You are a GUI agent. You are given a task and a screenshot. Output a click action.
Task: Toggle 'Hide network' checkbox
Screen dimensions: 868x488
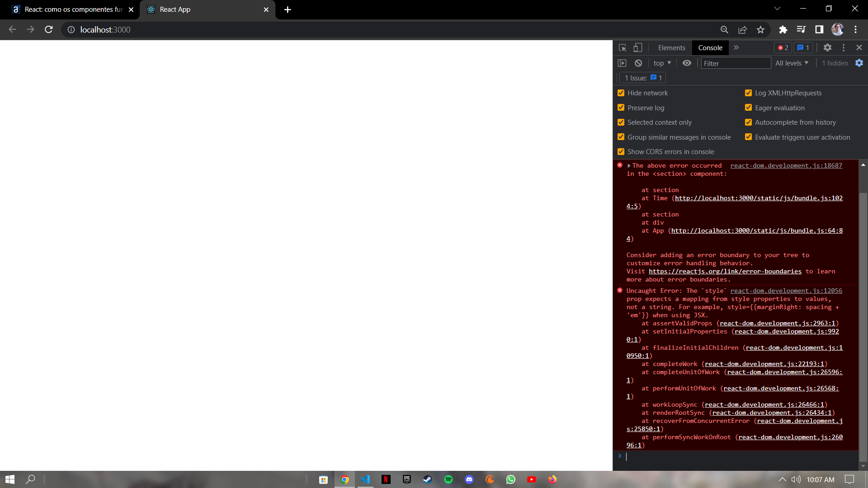point(621,92)
